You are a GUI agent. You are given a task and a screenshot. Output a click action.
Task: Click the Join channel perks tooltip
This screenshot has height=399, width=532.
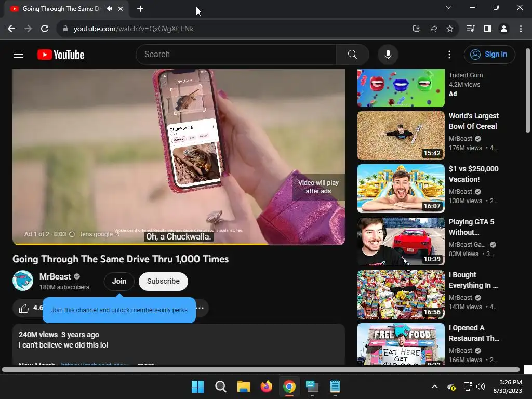coord(119,310)
